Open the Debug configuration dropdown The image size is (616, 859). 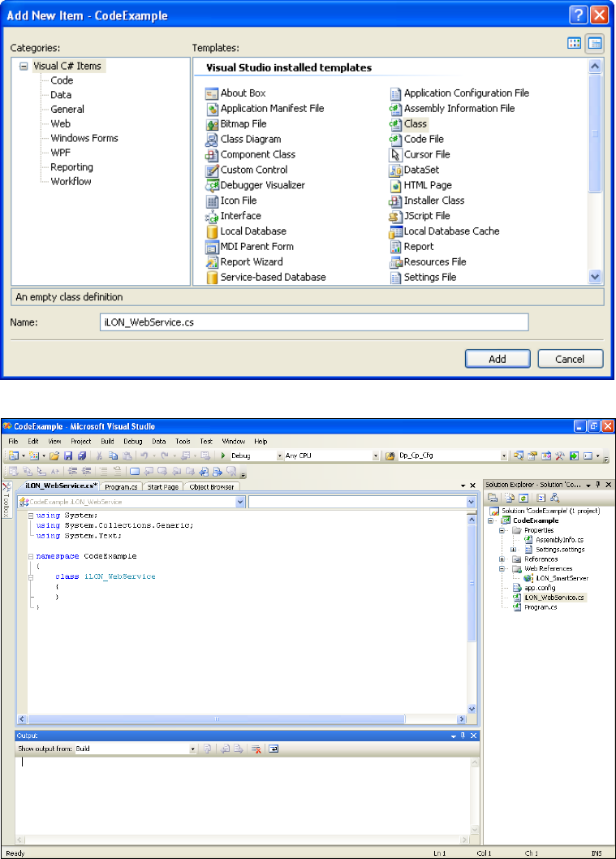pyautogui.click(x=279, y=455)
